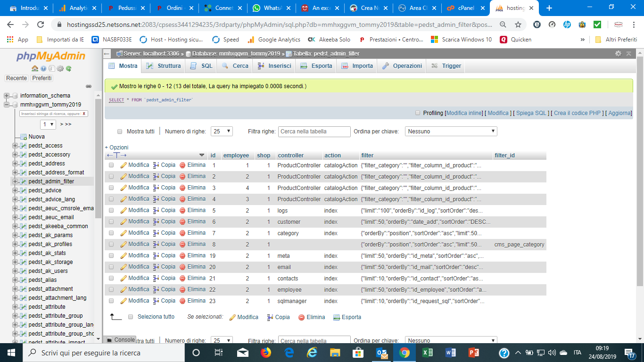Reload the browser page

tap(41, 25)
